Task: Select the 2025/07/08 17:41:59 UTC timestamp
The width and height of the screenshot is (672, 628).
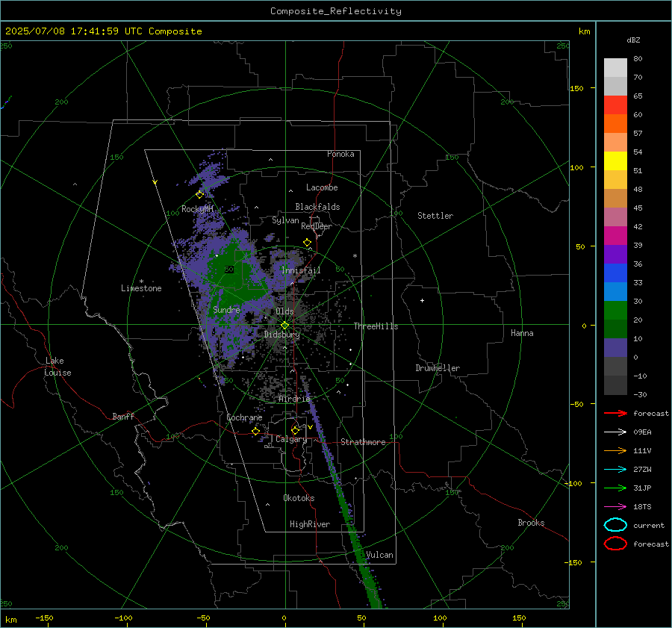Action: (74, 31)
